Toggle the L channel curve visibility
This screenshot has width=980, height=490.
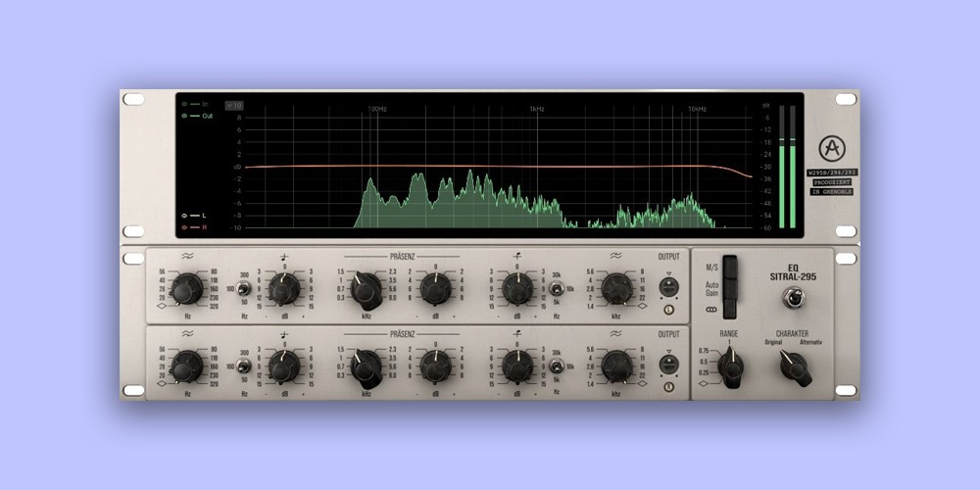pyautogui.click(x=183, y=215)
